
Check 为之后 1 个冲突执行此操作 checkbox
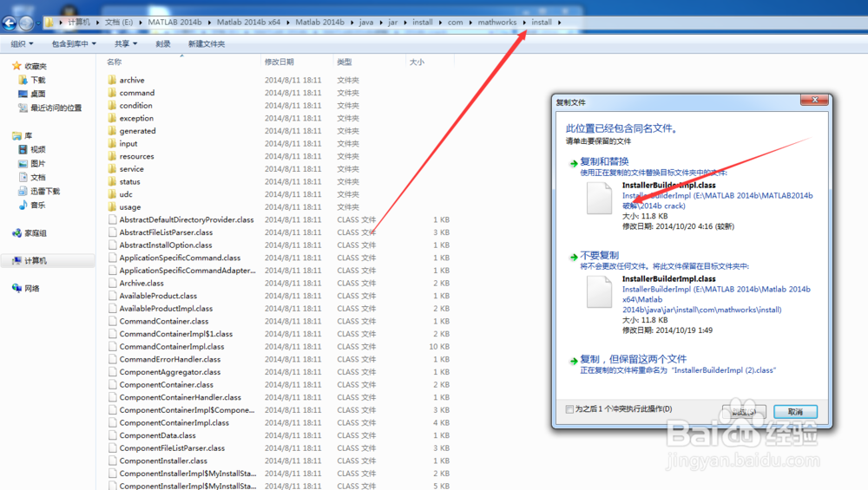pyautogui.click(x=569, y=409)
